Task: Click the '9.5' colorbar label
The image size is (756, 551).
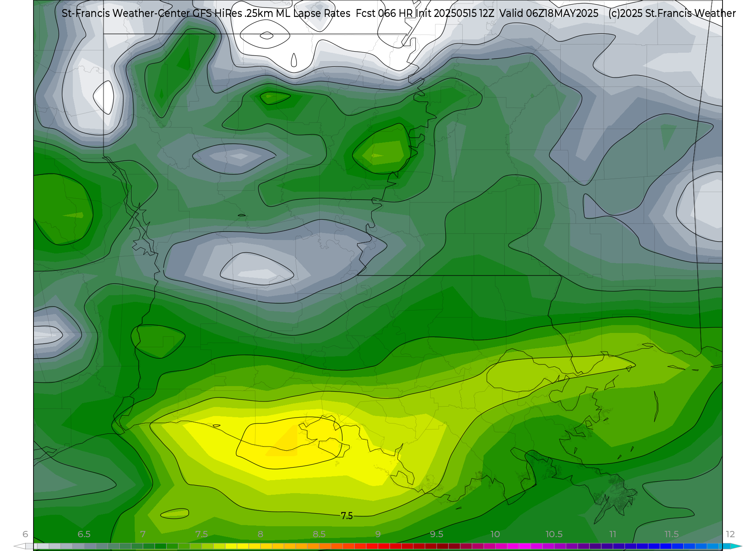Action: pyautogui.click(x=436, y=534)
